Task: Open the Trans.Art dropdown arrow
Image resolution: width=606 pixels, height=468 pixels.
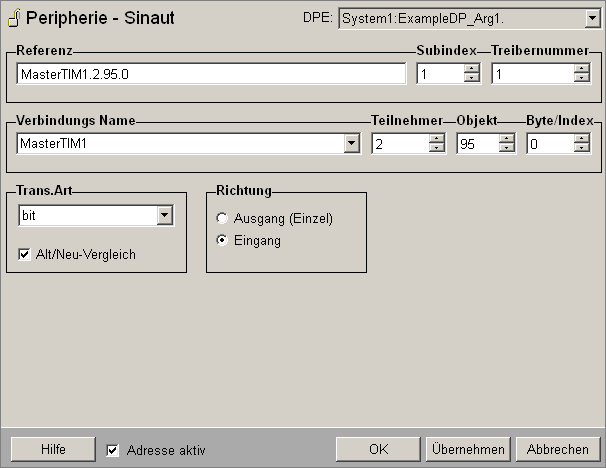Action: click(165, 215)
